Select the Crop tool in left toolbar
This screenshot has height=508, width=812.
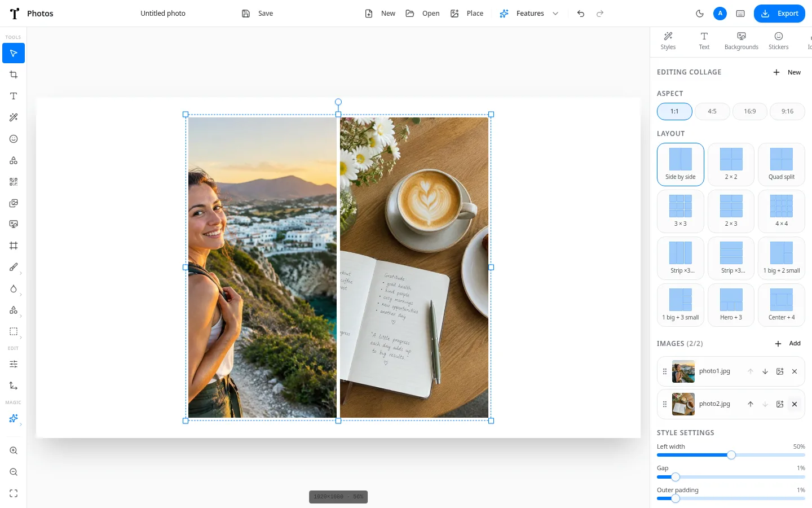14,75
